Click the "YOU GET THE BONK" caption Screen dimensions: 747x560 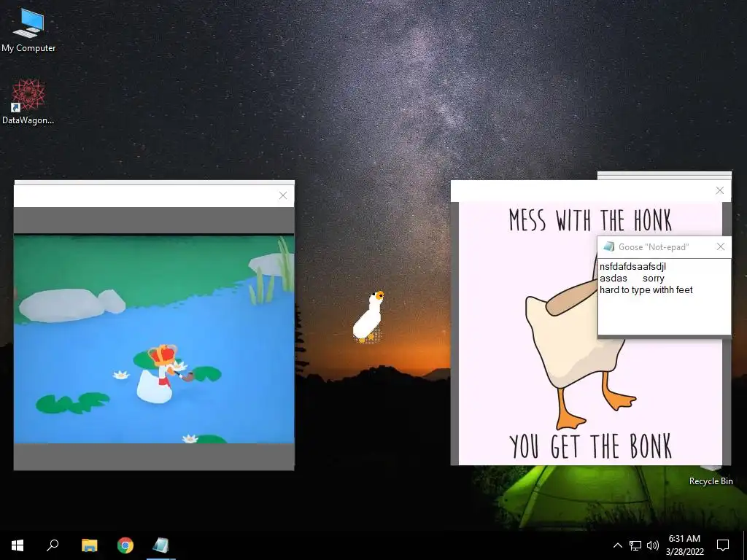click(590, 446)
